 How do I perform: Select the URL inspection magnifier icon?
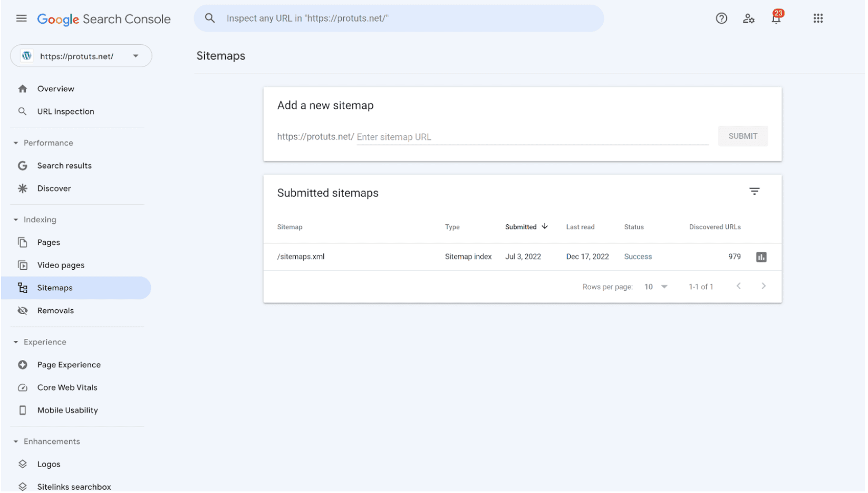point(23,111)
